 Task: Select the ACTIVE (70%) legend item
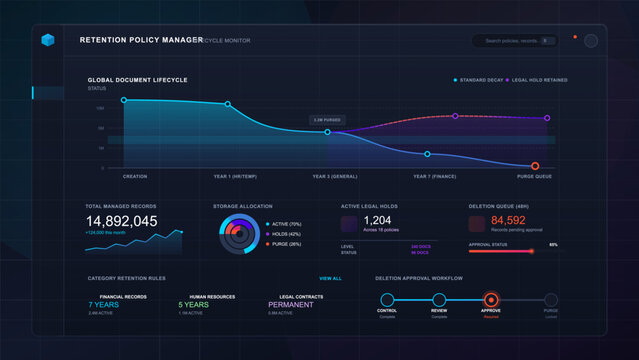click(284, 224)
